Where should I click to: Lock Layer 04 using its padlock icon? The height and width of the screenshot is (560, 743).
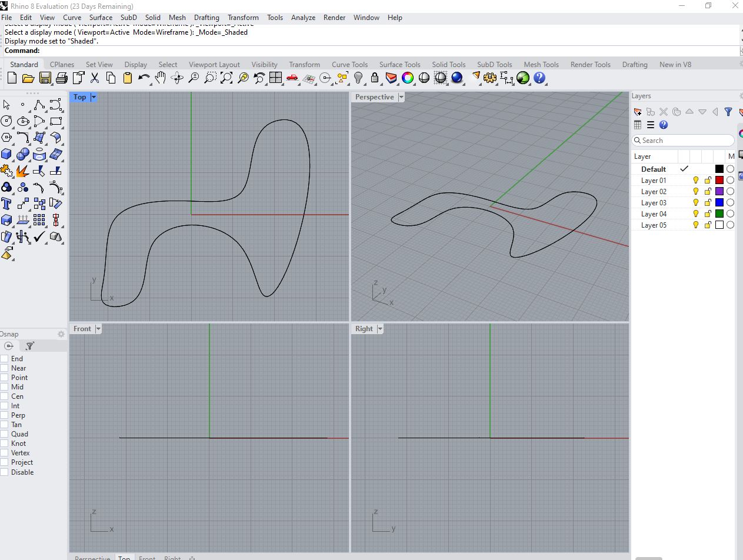[x=708, y=214]
